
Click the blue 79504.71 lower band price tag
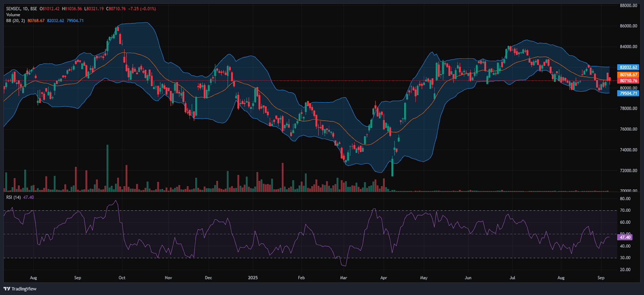coord(628,93)
